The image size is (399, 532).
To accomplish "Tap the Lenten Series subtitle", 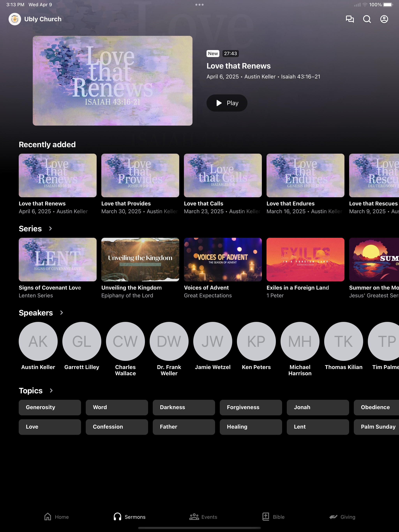I will 36,295.
